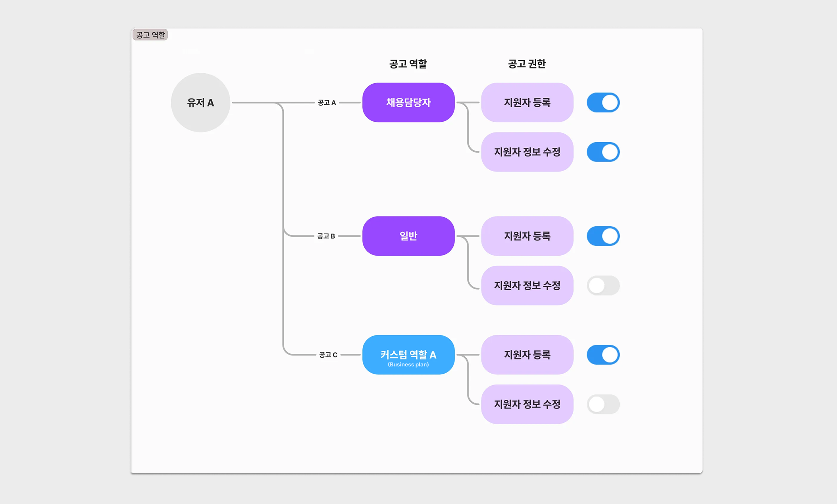Click 지원자 등록 pill under 커스텀 역할 A
Viewport: 837px width, 504px height.
tap(527, 355)
